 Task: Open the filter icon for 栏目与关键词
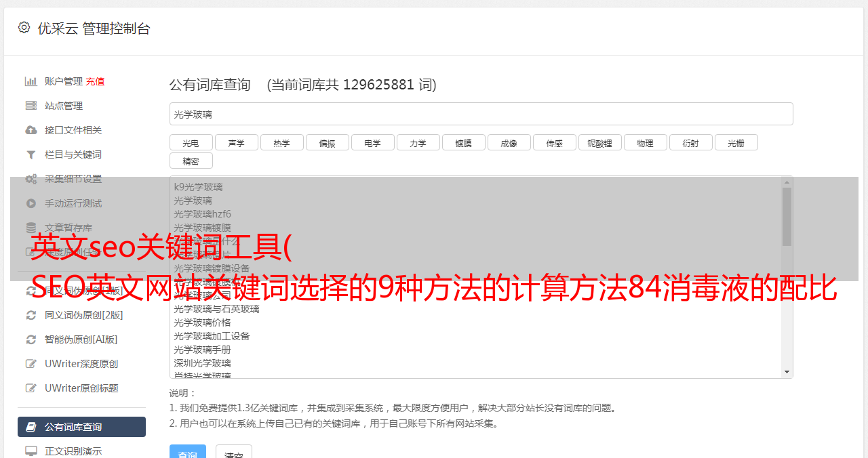(31, 154)
